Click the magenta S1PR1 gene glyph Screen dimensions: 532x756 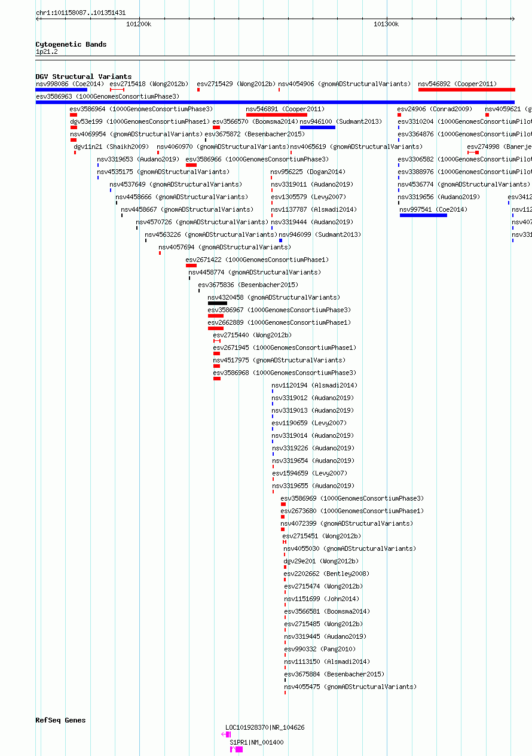pyautogui.click(x=237, y=749)
